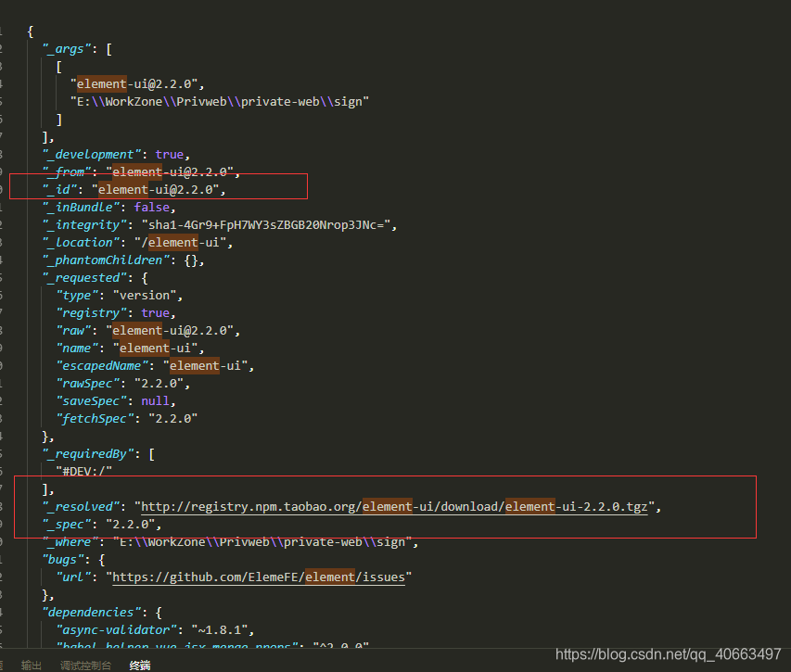This screenshot has height=672, width=791.
Task: Click the "version" value
Action: click(x=145, y=296)
